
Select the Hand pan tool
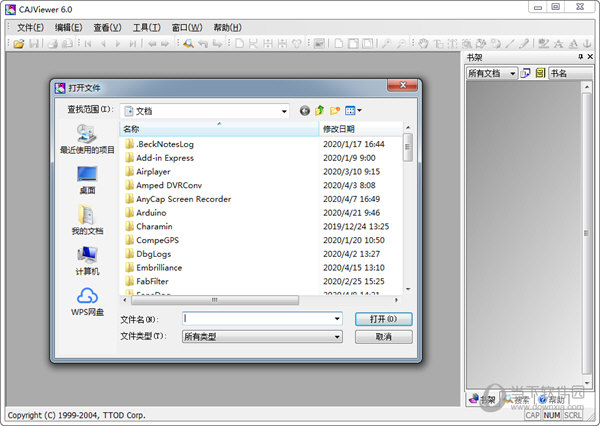(423, 44)
